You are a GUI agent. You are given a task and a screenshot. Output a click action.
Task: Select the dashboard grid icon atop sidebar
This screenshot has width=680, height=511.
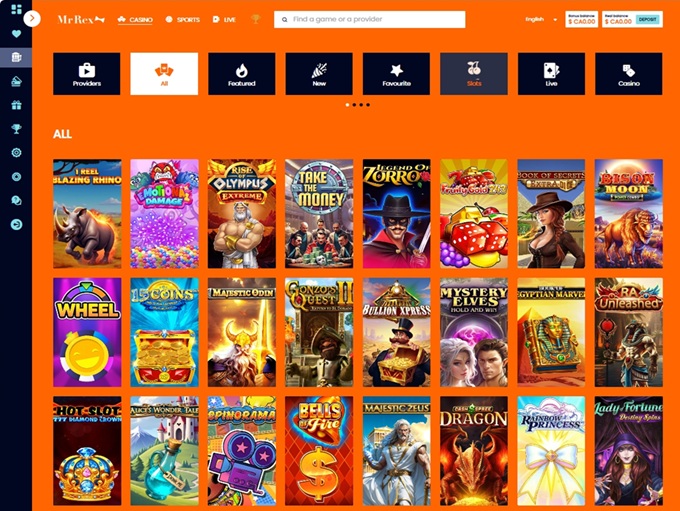[16, 9]
